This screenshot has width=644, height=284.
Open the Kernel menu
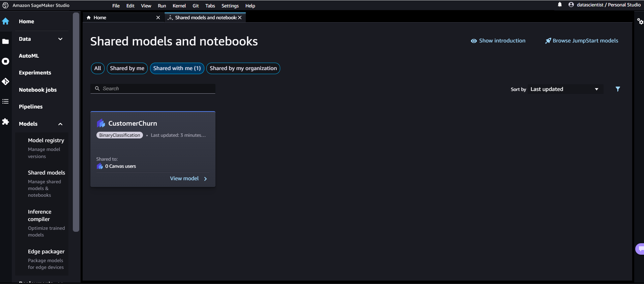click(x=179, y=6)
